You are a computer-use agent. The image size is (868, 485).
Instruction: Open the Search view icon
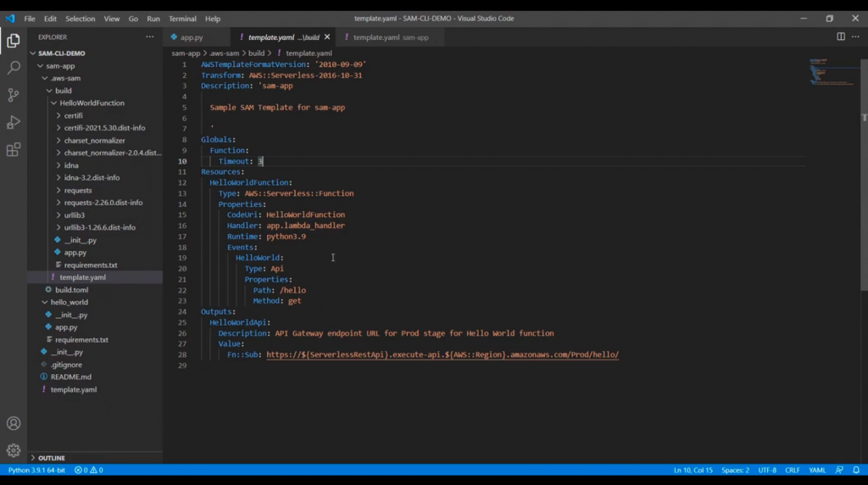[14, 68]
